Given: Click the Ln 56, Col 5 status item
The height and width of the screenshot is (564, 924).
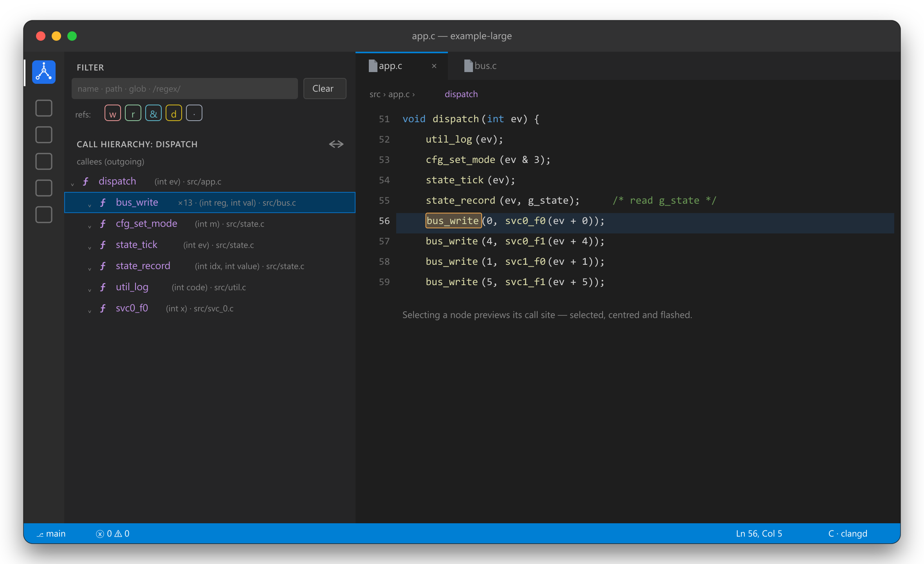Looking at the screenshot, I should (x=759, y=533).
